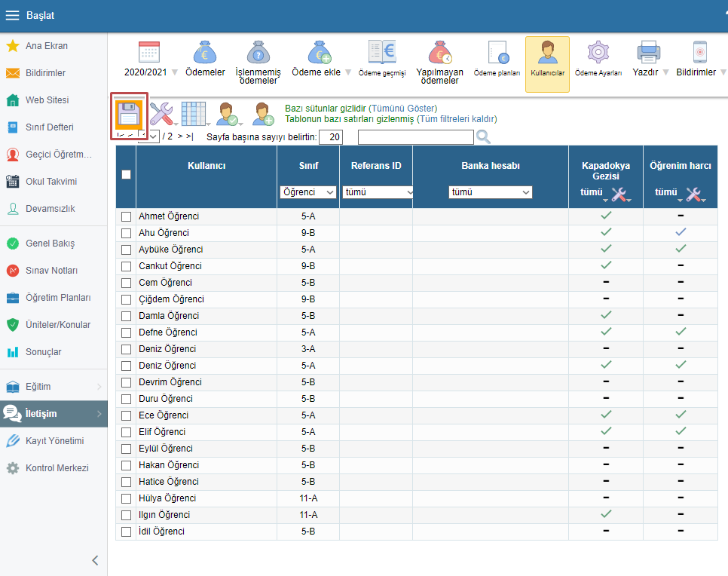Click the Tüm filtreleri kaldır link

pyautogui.click(x=457, y=119)
